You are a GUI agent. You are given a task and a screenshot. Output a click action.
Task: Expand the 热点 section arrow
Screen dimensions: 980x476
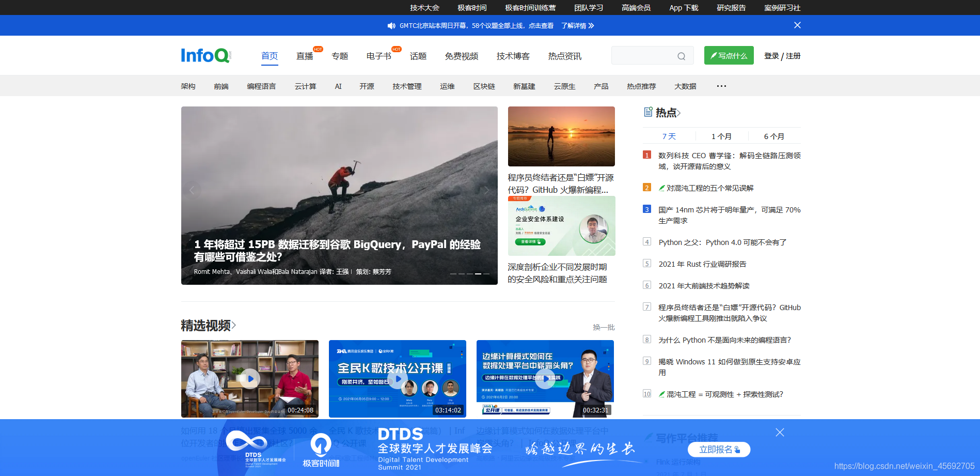tap(679, 113)
